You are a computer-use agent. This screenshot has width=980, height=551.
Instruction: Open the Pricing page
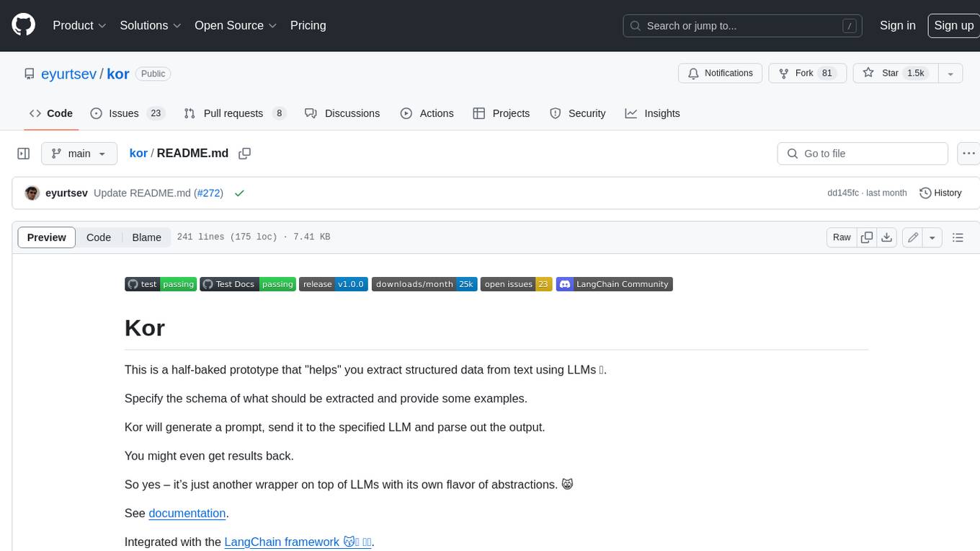[x=308, y=25]
